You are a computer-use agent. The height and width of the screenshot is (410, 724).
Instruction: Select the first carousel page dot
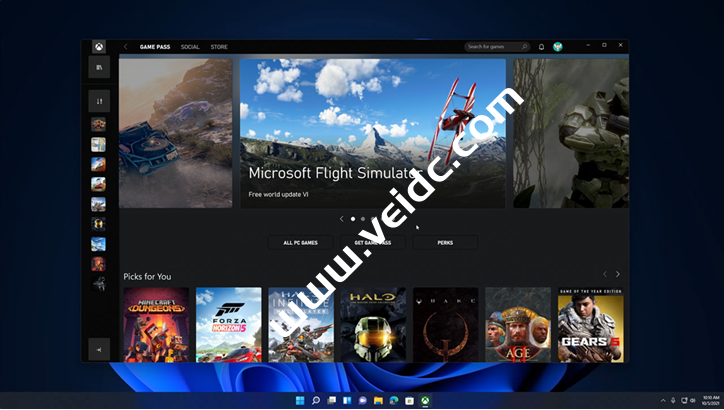coord(353,219)
